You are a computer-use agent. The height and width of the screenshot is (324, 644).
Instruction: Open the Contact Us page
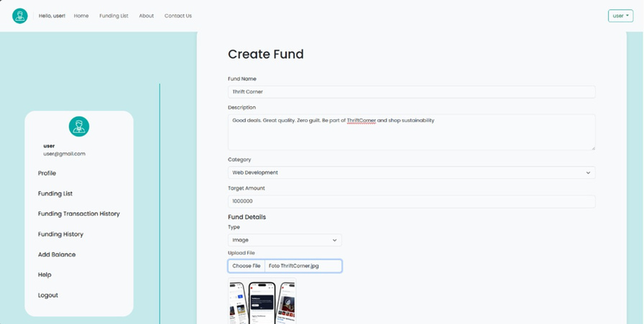pos(178,16)
